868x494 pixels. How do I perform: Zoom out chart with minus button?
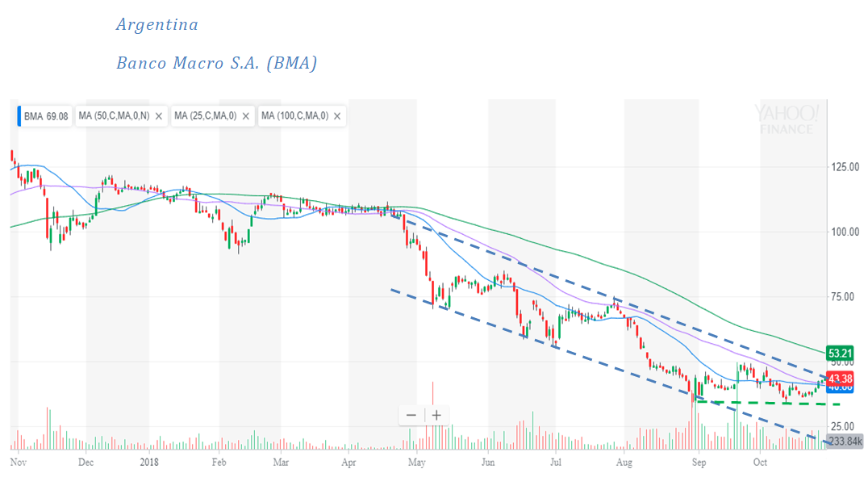pyautogui.click(x=411, y=415)
